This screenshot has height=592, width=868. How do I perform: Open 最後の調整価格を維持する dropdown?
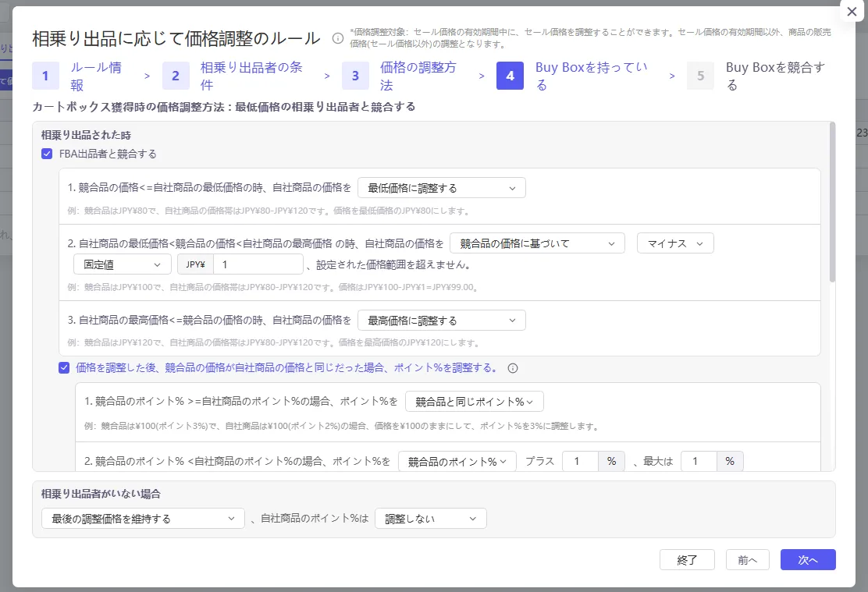(143, 519)
